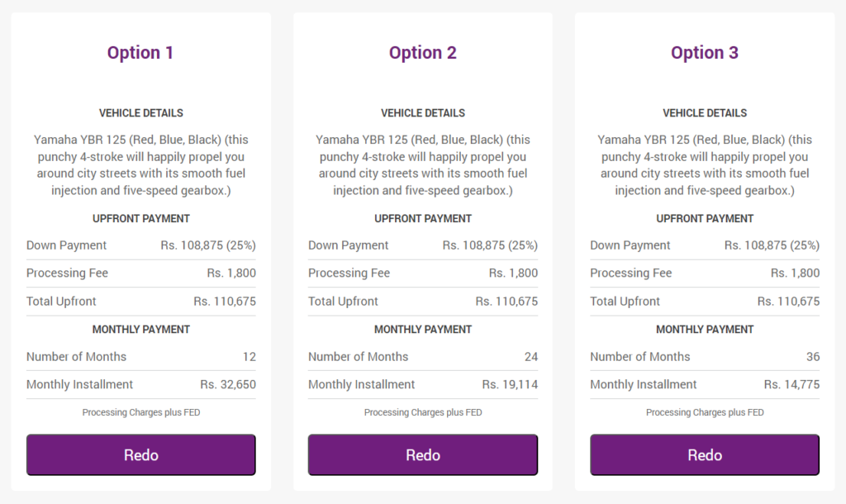846x504 pixels.
Task: Click the Rs. 32,650 monthly installment value
Action: click(228, 384)
